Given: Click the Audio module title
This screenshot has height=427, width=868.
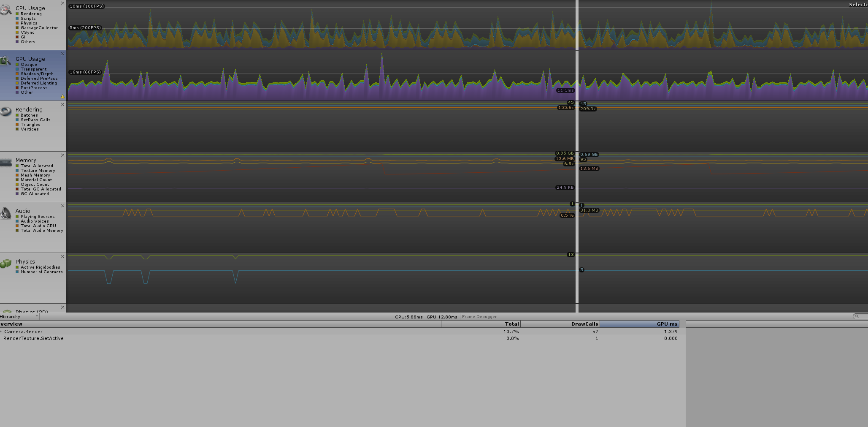Looking at the screenshot, I should [x=23, y=211].
